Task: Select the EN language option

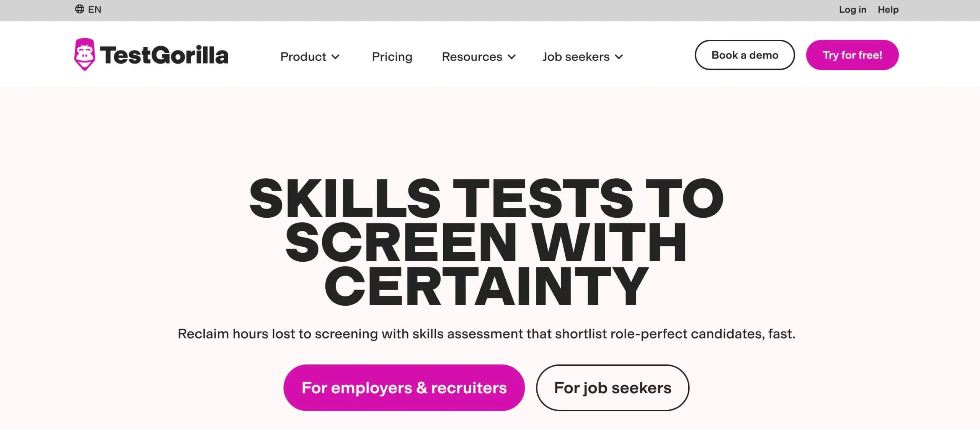Action: point(95,9)
